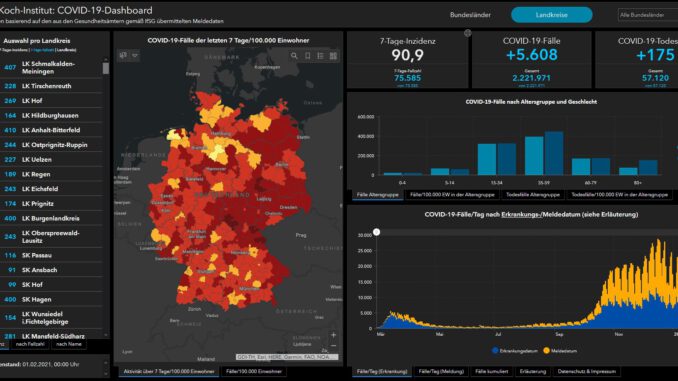Open the Alle Bundesländer dropdown

point(648,15)
